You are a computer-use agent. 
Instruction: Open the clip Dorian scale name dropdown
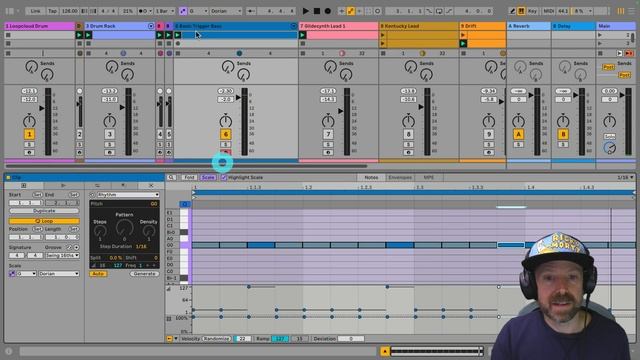click(x=59, y=273)
